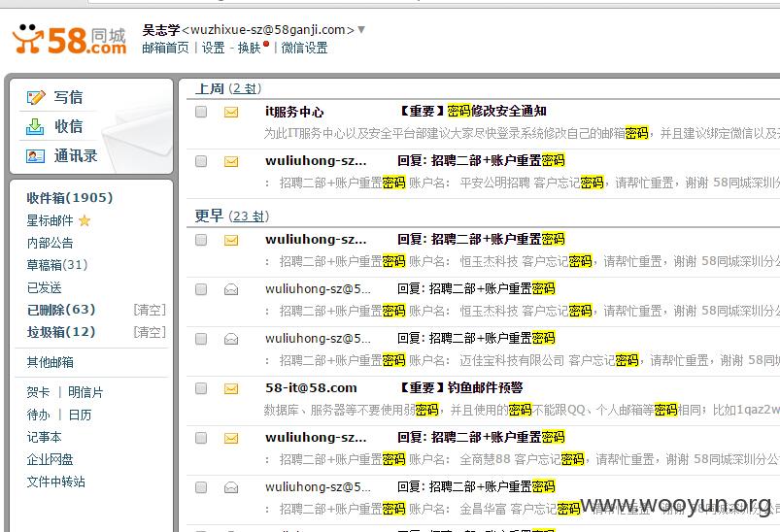Viewport: 780px width, 532px height.
Task: Click the compose pencil icon beside 写信
Action: tap(36, 97)
